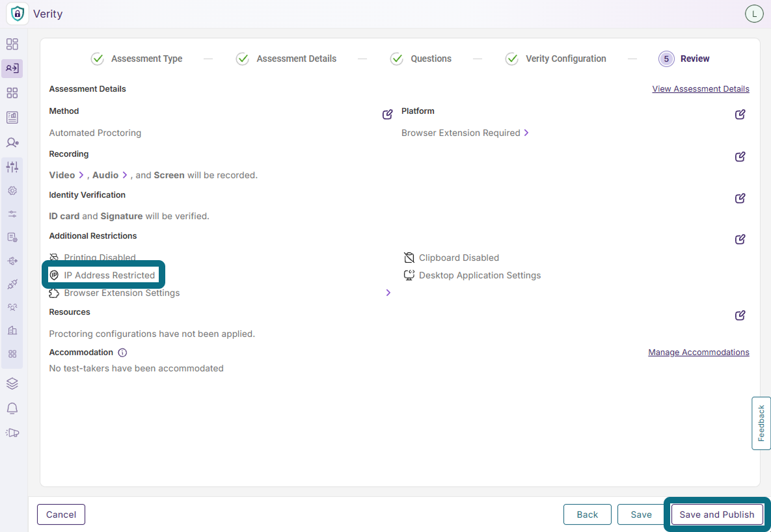
Task: Expand Browser Extension Required chevron
Action: coord(526,133)
